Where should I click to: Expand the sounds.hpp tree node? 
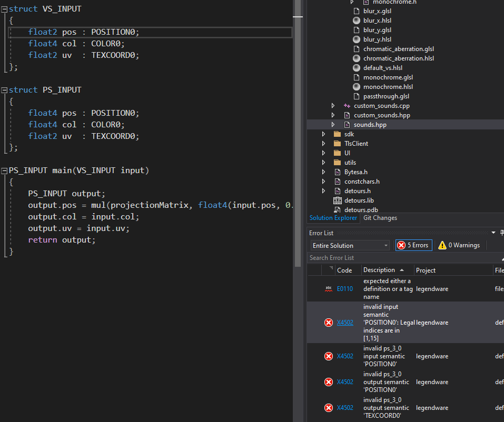pyautogui.click(x=333, y=125)
